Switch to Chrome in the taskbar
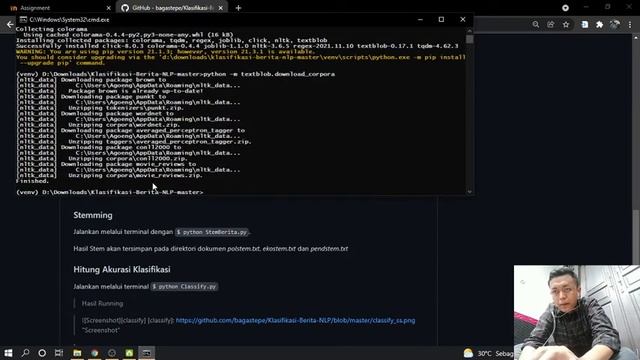 click(x=95, y=353)
